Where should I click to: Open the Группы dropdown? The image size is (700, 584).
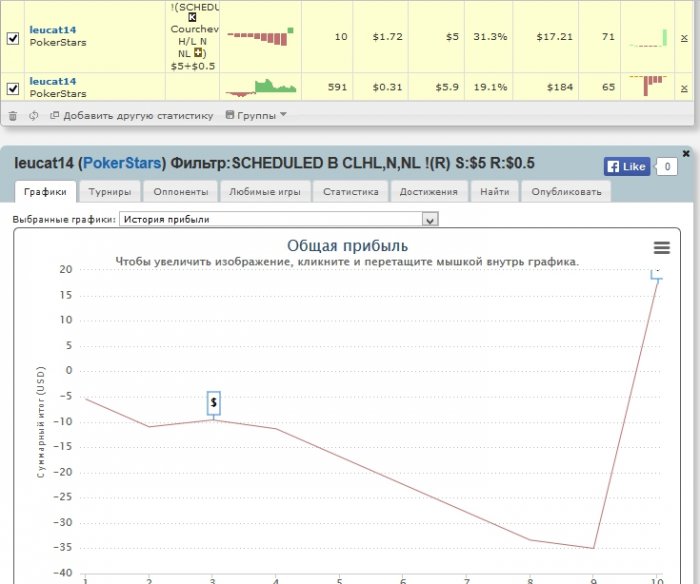tap(256, 115)
